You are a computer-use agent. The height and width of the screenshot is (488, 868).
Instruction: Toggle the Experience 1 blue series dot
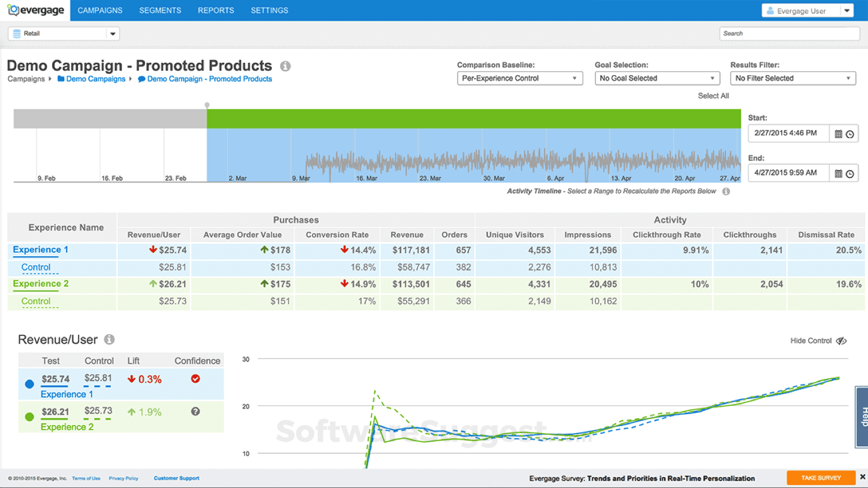coord(29,383)
